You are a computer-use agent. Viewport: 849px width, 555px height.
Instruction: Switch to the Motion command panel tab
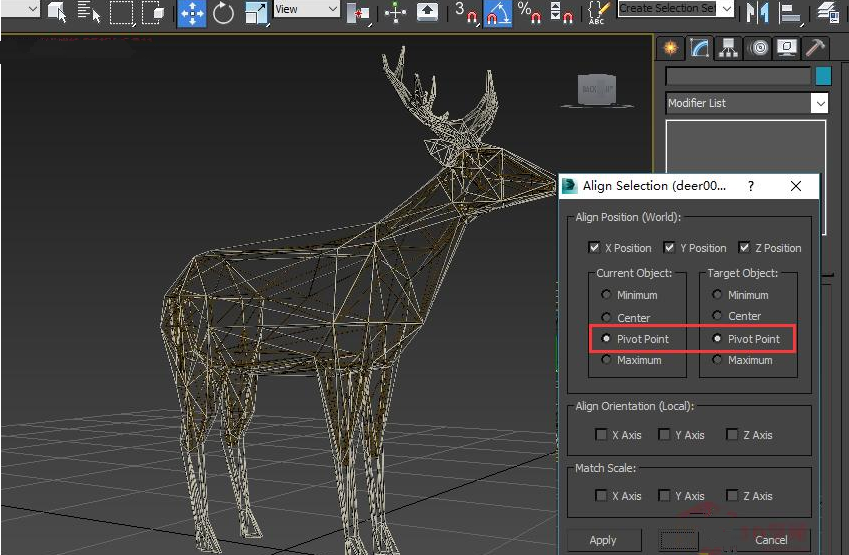point(759,48)
